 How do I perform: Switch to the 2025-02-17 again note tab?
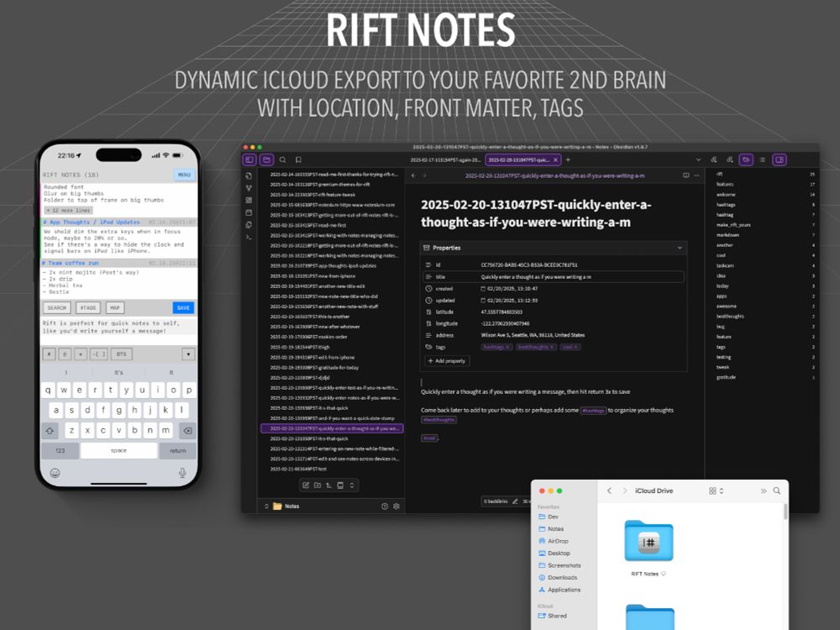[445, 160]
